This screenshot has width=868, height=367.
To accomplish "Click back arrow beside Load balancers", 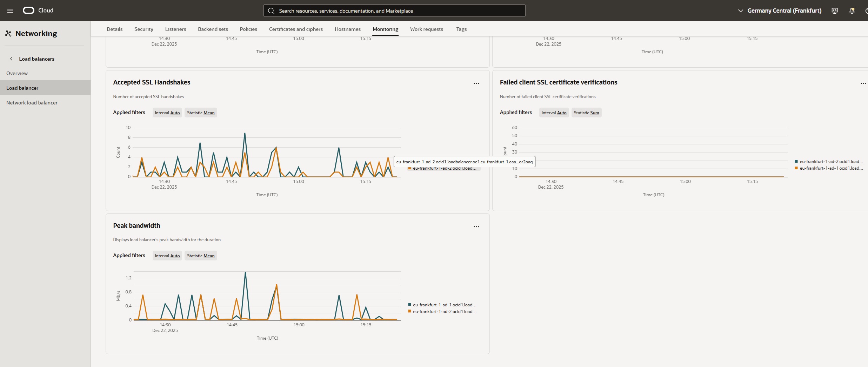I will click(x=11, y=59).
